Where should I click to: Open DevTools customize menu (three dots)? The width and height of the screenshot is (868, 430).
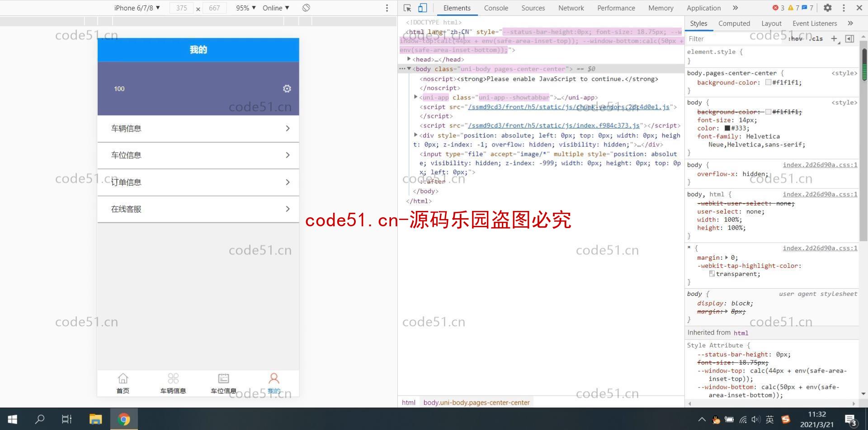(x=844, y=8)
